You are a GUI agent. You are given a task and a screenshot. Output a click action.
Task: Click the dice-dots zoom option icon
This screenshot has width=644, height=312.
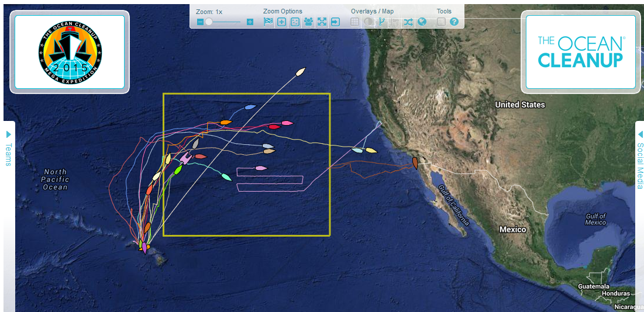[x=295, y=22]
